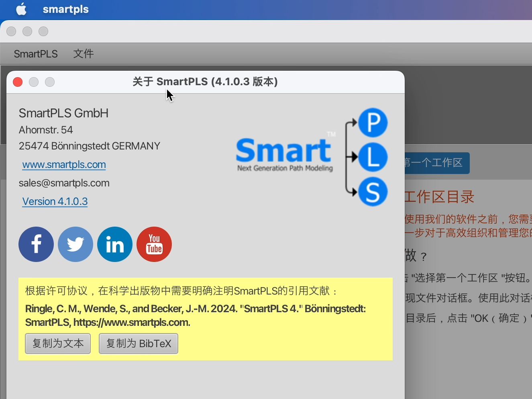Click 复制为文本 button
This screenshot has width=532, height=399.
58,344
